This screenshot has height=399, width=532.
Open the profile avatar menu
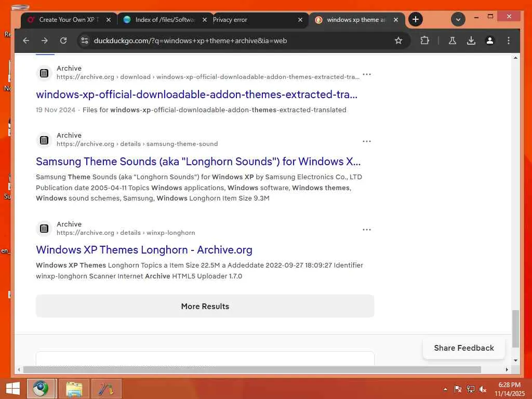489,41
